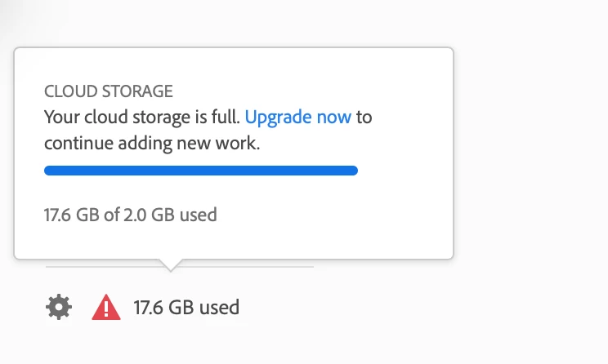This screenshot has width=608, height=364.
Task: Click the exclamation mark inside the triangle
Action: tap(106, 309)
